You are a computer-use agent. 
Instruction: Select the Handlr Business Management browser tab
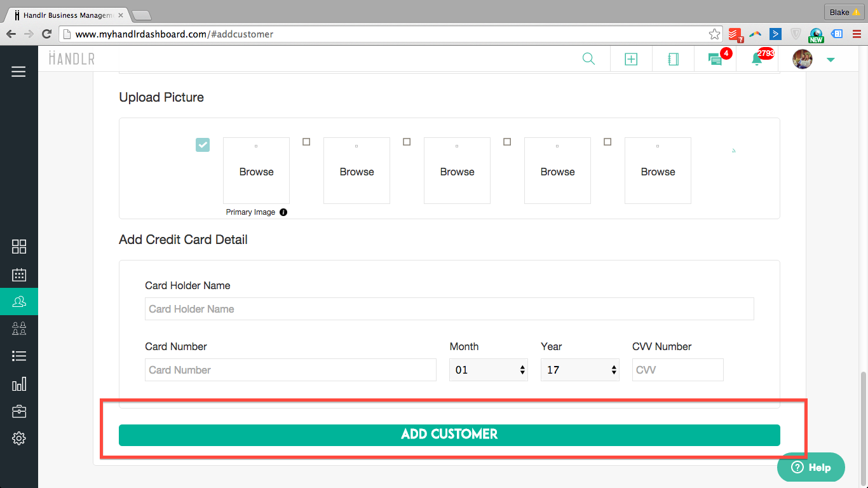click(68, 15)
